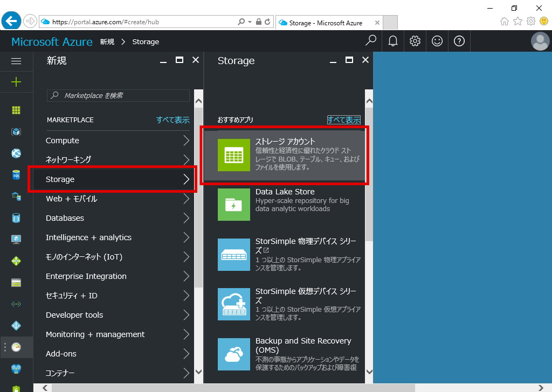The width and height of the screenshot is (552, 392).
Task: Open the IE feedback smiley icon
Action: tap(544, 22)
